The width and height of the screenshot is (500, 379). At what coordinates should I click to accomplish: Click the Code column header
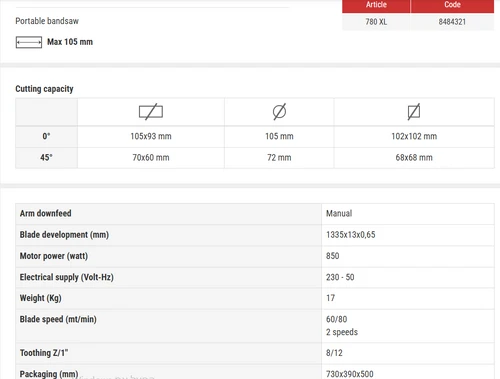452,5
